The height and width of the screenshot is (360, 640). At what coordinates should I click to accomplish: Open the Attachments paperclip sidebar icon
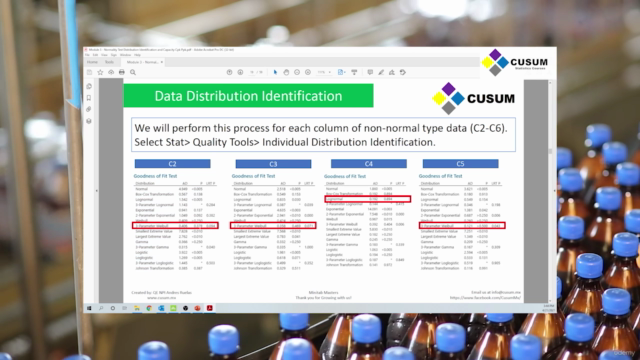pyautogui.click(x=89, y=109)
